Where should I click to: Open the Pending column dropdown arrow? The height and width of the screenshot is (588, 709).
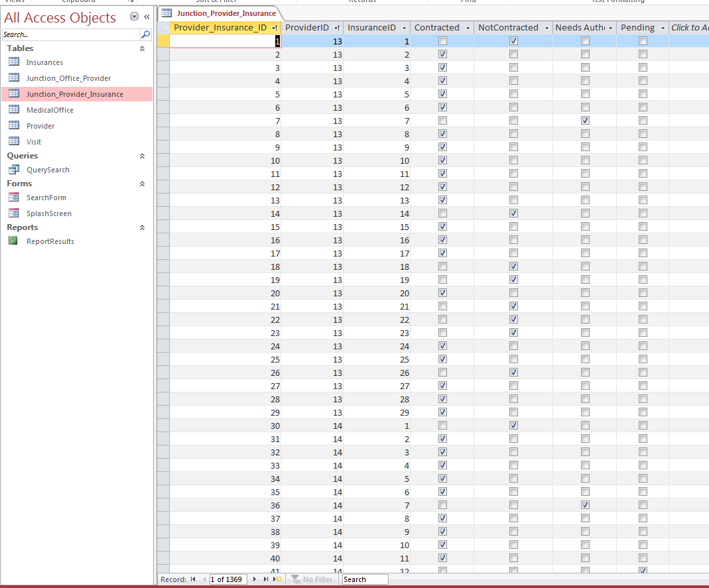point(663,28)
